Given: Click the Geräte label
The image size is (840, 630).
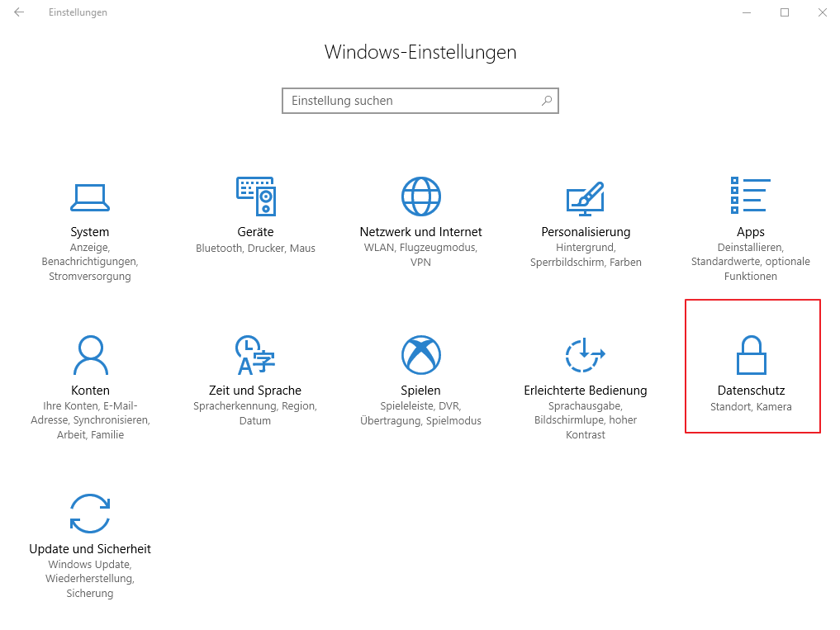Looking at the screenshot, I should tap(255, 232).
